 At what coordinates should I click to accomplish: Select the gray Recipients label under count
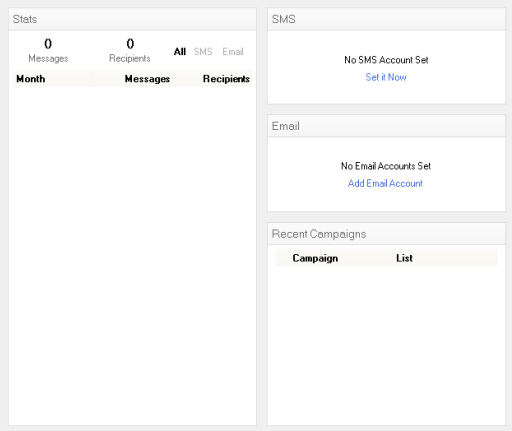(x=130, y=59)
